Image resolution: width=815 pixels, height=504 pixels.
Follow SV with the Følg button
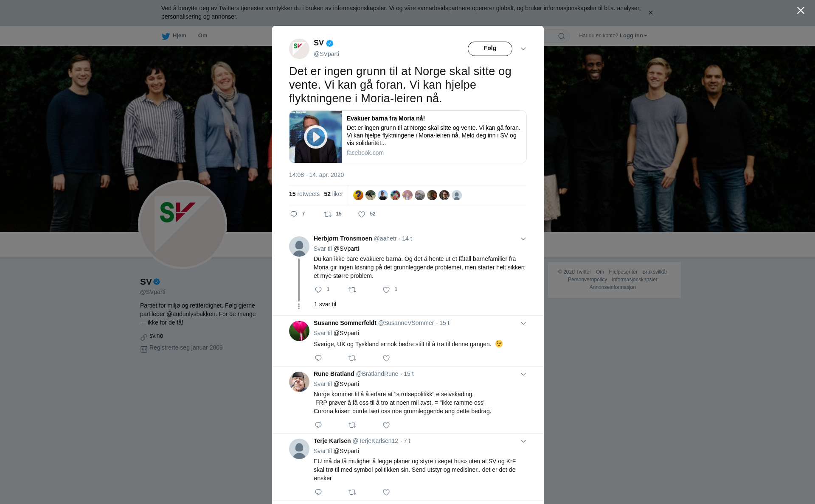click(x=490, y=48)
